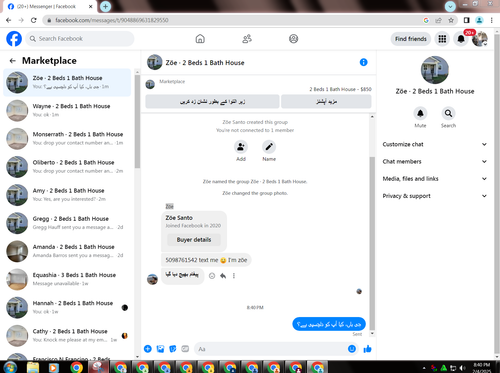Open Amy - 2 Beds 1 Bath House chat
Screen dimensions: 500x373
click(x=67, y=195)
